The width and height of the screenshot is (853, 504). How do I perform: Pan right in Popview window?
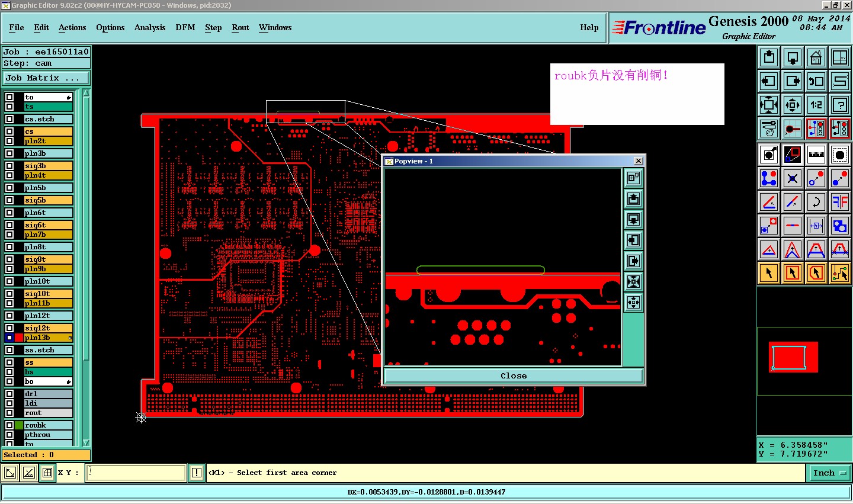pyautogui.click(x=633, y=261)
